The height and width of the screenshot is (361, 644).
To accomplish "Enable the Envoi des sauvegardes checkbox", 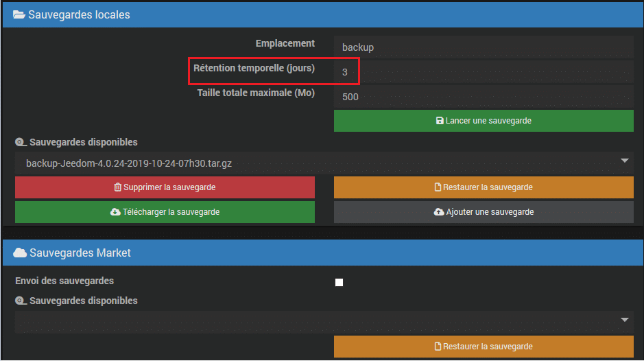I will [339, 283].
